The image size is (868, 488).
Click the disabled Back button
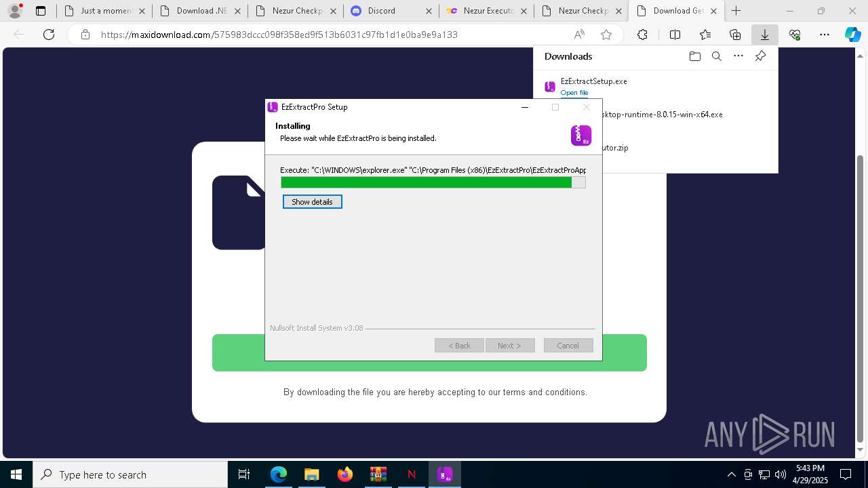coord(459,346)
